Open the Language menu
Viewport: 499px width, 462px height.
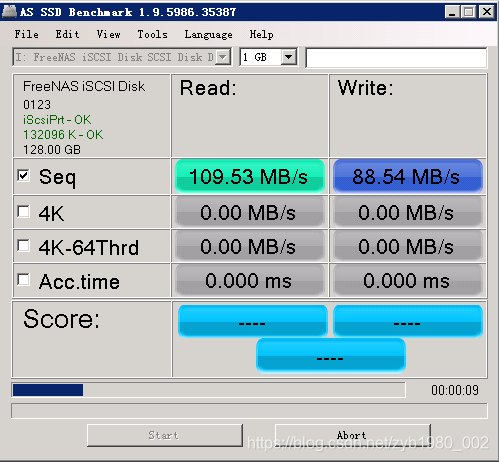208,34
